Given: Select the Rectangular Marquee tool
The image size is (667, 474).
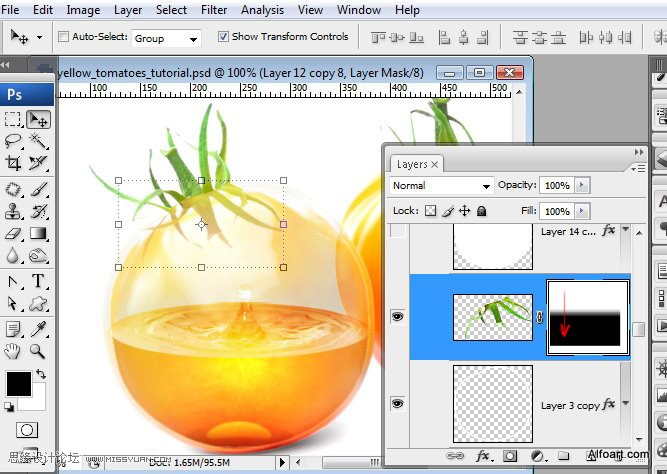Looking at the screenshot, I should coord(13,120).
